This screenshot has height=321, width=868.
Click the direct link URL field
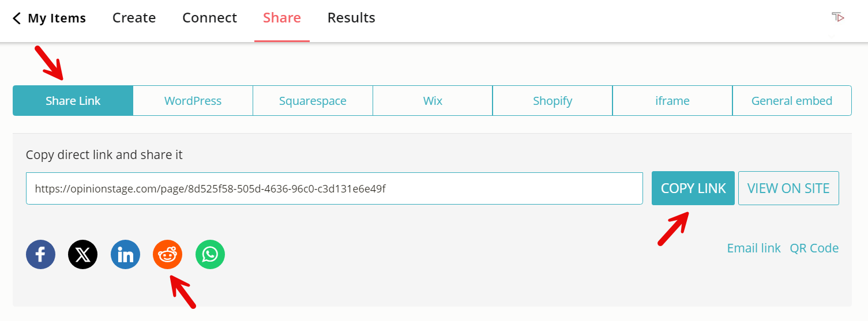pos(334,188)
